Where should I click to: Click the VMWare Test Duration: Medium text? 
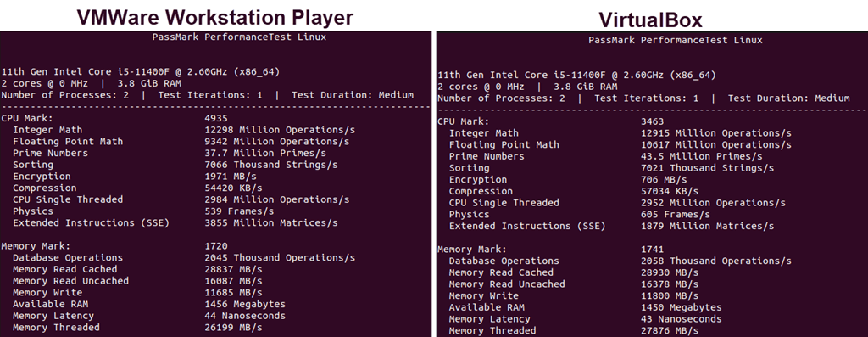point(353,95)
